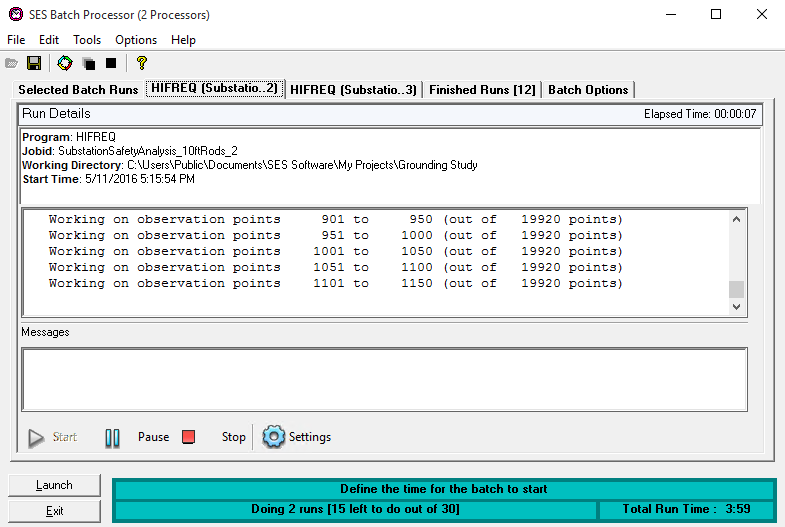The image size is (785, 527).
Task: Click log line for points 1001 to 1050
Action: coord(335,251)
